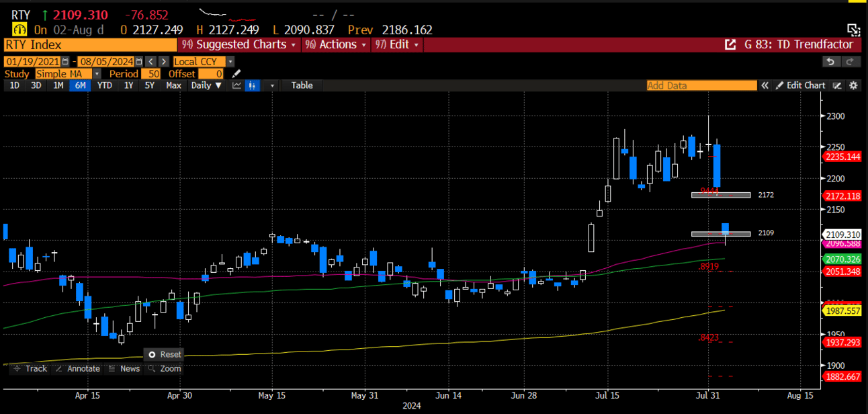
Task: Click the end date field 08/05/2024
Action: tap(107, 61)
